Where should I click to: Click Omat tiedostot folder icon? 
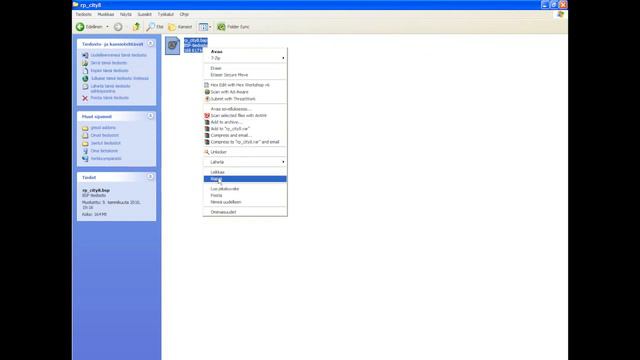[x=85, y=136]
